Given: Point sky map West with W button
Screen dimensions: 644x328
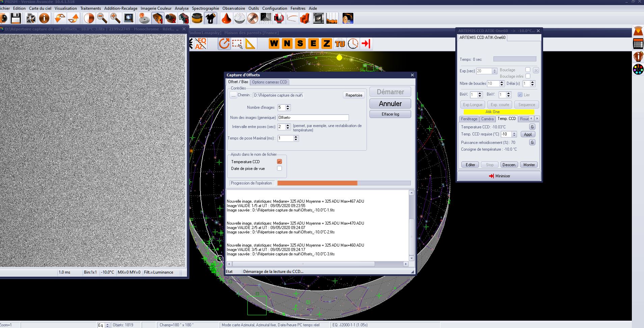Looking at the screenshot, I should pos(274,44).
